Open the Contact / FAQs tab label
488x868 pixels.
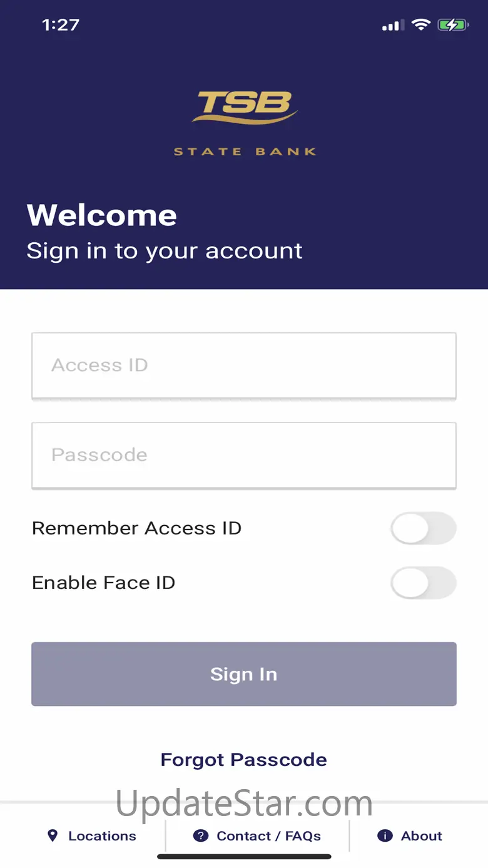[x=268, y=835]
